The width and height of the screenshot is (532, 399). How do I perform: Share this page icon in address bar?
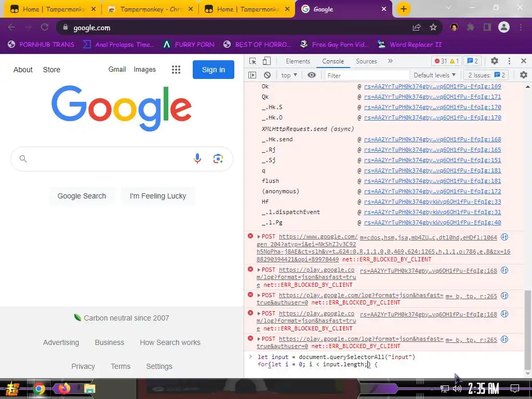point(417,28)
